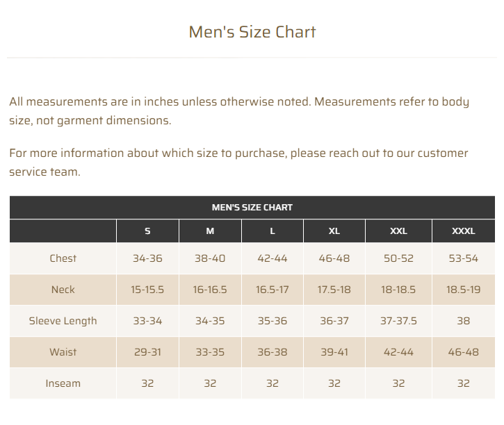Click the Sleeve Length row label
The height and width of the screenshot is (425, 504).
63,321
